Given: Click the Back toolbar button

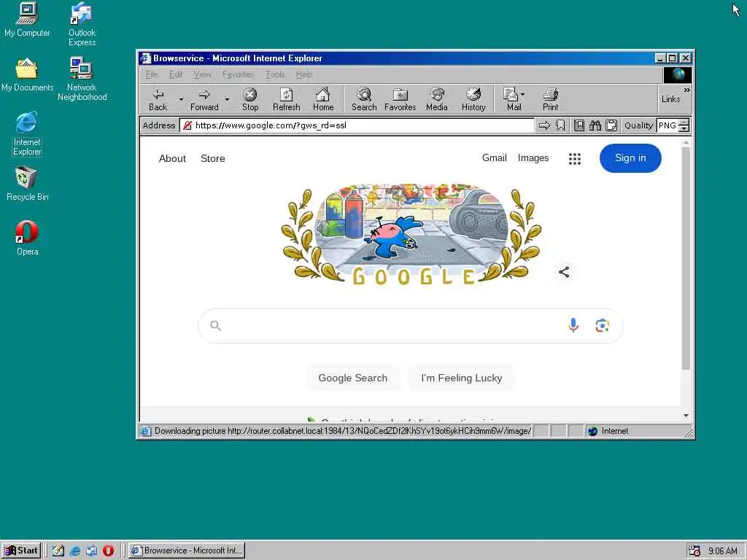Looking at the screenshot, I should coord(158,99).
